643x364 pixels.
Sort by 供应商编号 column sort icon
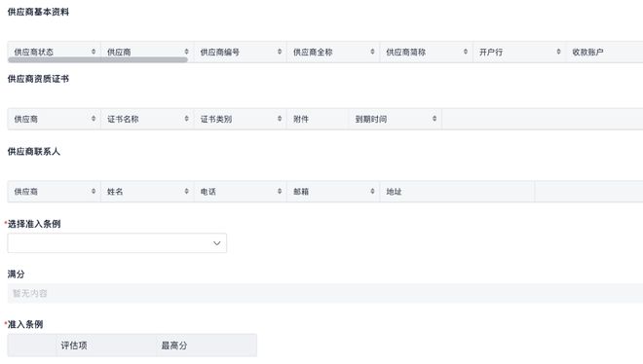[280, 52]
